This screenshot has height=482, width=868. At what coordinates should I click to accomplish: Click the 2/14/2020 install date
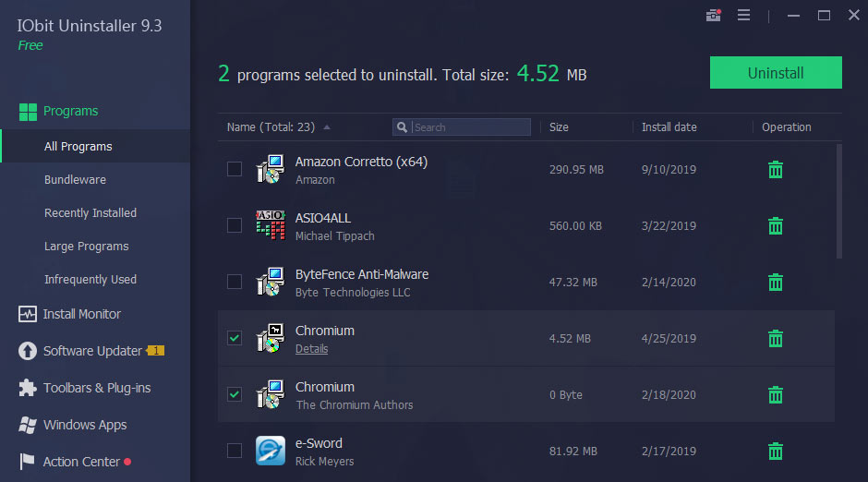(x=669, y=283)
